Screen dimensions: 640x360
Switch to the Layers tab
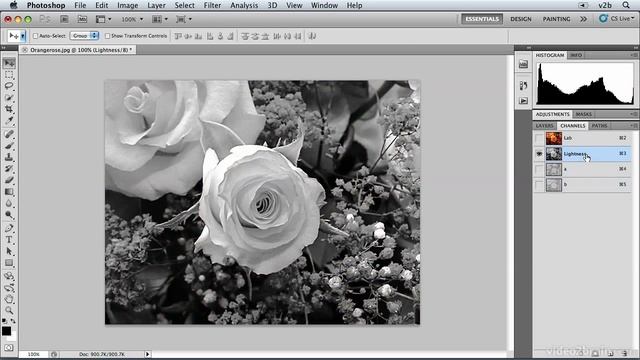click(x=544, y=126)
